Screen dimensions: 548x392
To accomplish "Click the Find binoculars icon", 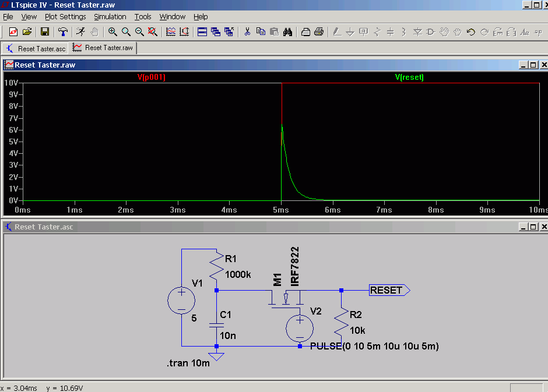I will (x=287, y=32).
